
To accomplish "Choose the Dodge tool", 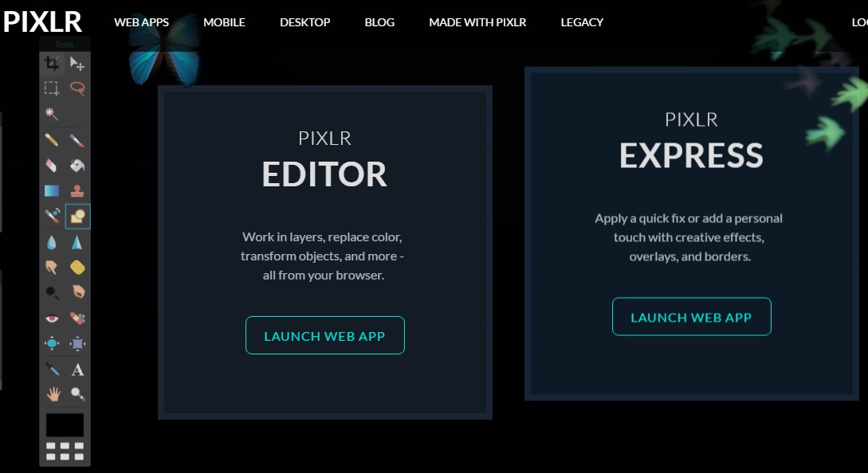I will 52,292.
